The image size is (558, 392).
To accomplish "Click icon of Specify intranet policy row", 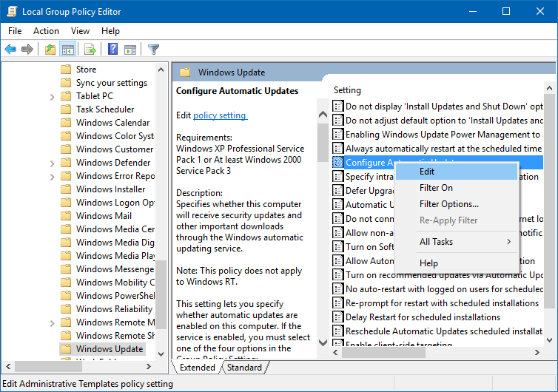I will click(x=337, y=176).
